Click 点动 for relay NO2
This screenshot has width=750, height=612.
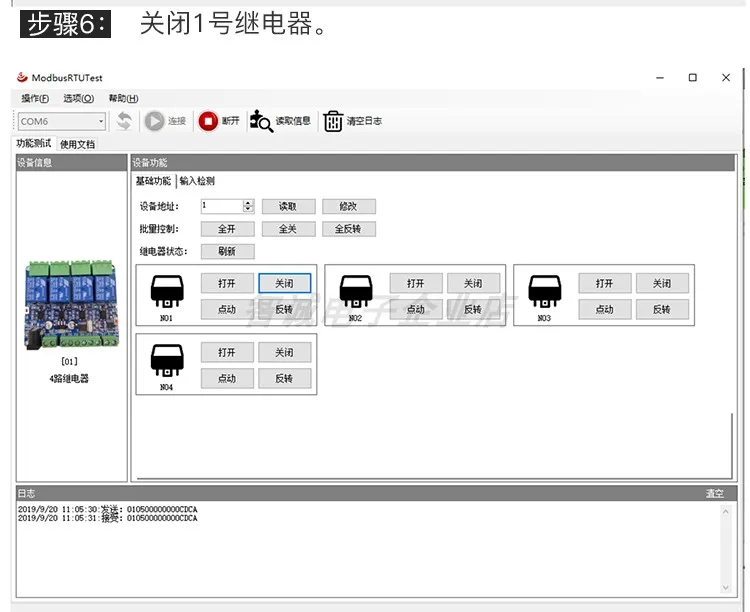[416, 309]
